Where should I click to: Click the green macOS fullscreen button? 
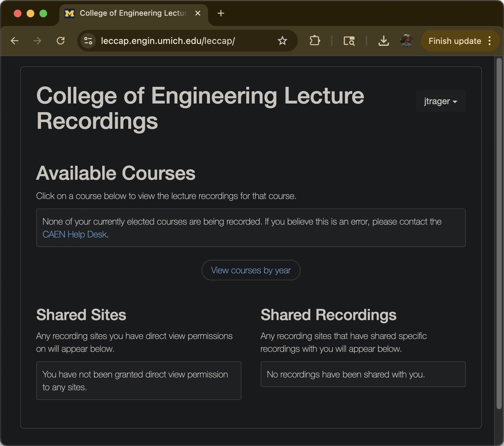43,13
